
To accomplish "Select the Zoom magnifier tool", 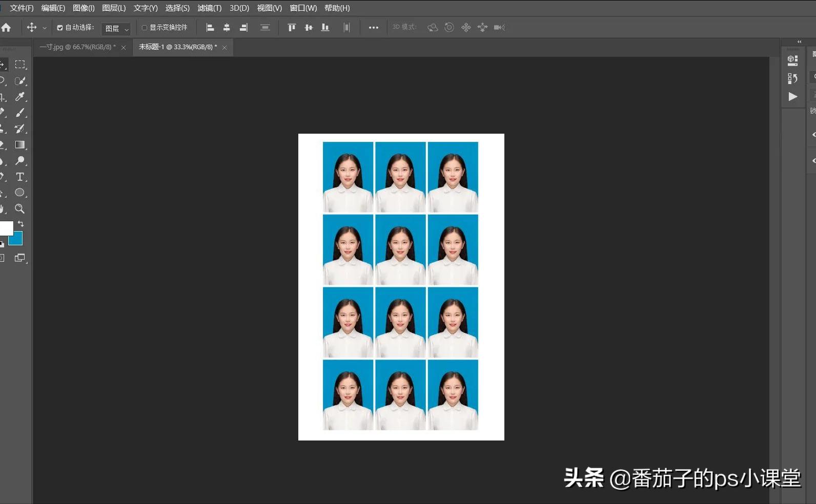I will 20,208.
